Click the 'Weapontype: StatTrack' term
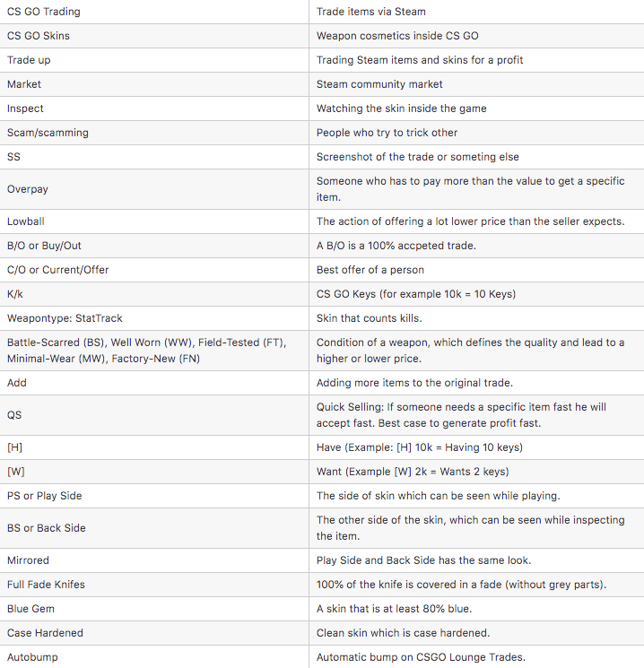The image size is (644, 668). click(x=65, y=318)
